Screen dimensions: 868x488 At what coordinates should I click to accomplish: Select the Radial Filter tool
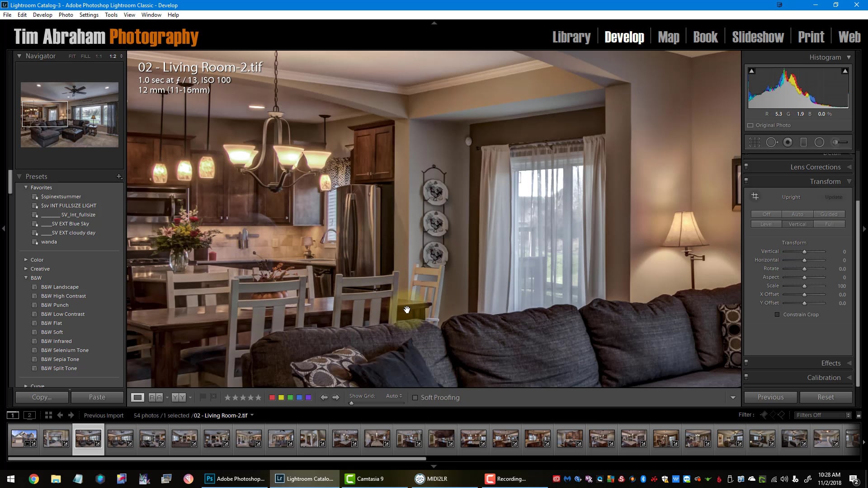point(819,142)
